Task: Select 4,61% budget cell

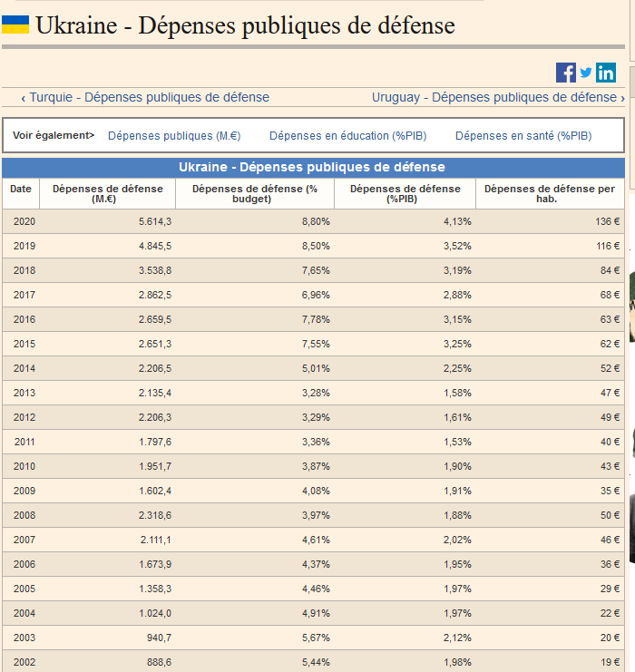Action: (255, 540)
